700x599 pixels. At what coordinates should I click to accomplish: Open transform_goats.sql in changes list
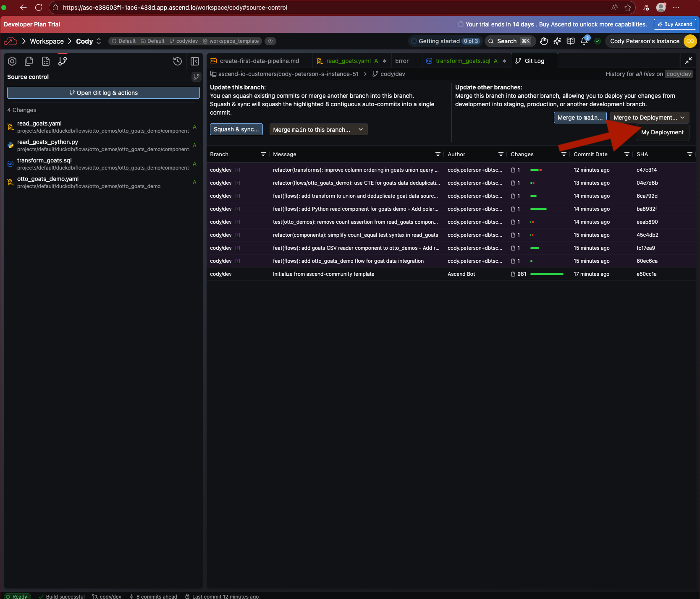(103, 164)
